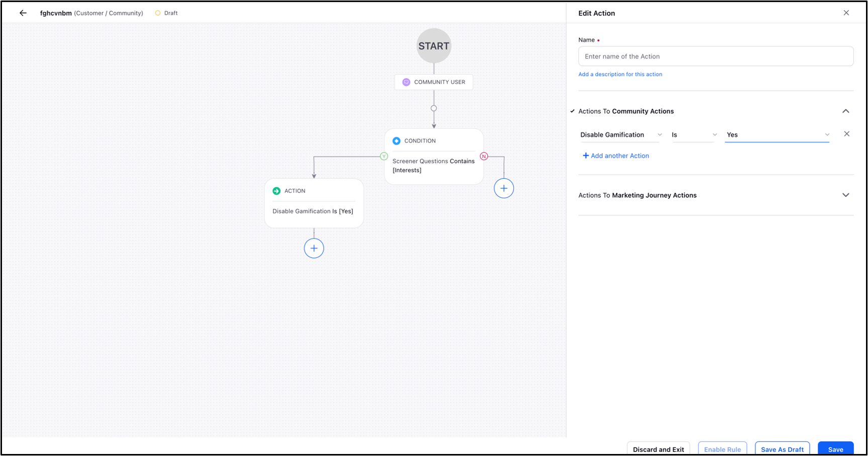Add a step on the No branch
The width and height of the screenshot is (868, 456).
(x=503, y=188)
